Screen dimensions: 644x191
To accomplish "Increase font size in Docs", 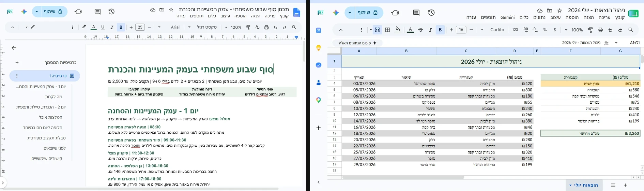I will coord(131,27).
